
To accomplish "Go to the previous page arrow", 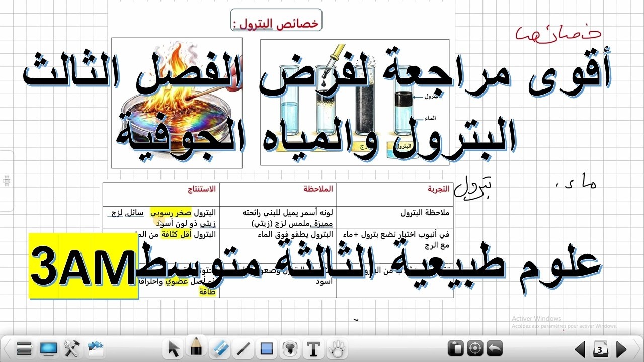I will pos(580,349).
